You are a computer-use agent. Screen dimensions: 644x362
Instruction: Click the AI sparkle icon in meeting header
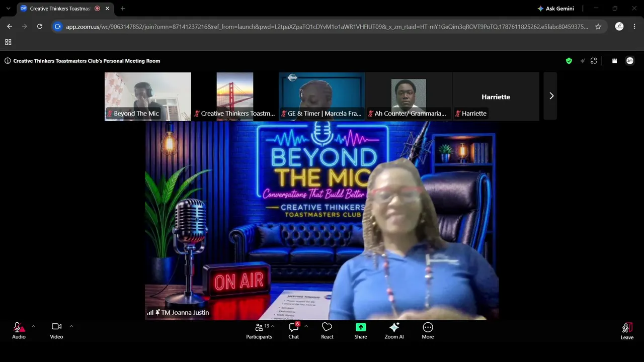[x=583, y=61]
